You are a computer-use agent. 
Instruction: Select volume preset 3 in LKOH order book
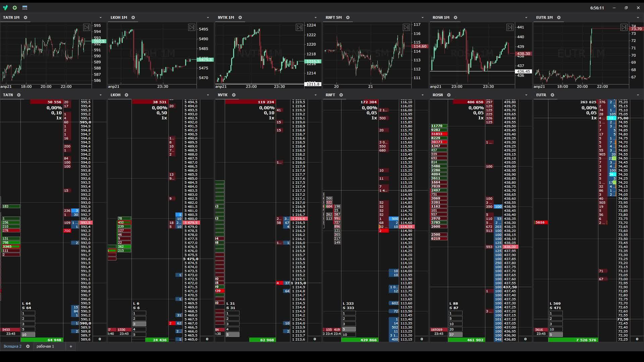tap(139, 324)
